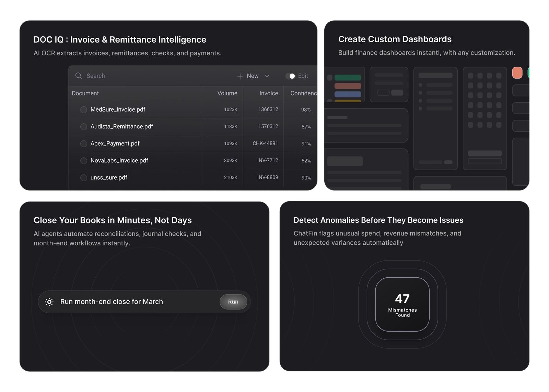This screenshot has height=392, width=549.
Task: Select the Audista_Remittance.pdf radio button
Action: point(83,127)
